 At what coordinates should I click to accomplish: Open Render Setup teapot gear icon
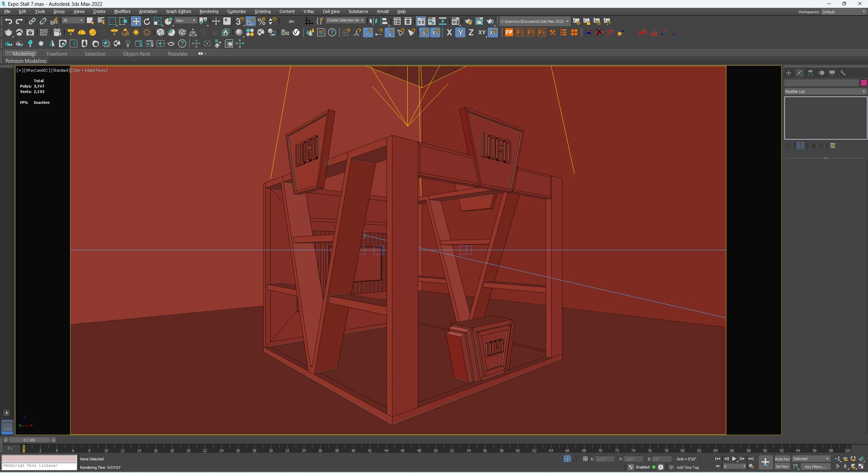coord(468,21)
